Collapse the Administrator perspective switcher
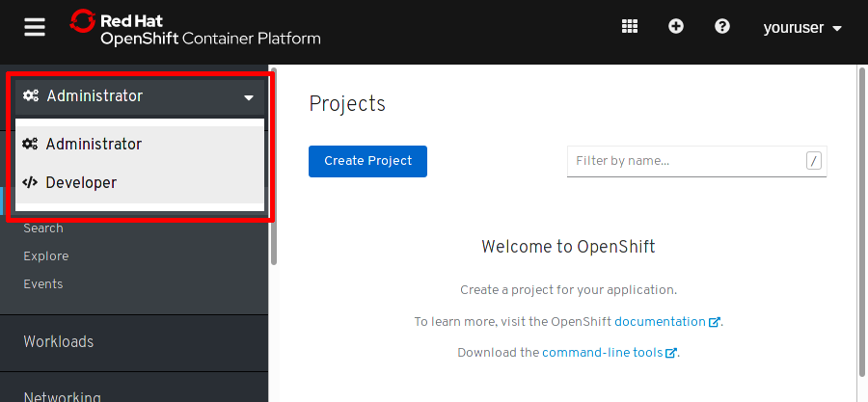This screenshot has width=868, height=402. 140,96
